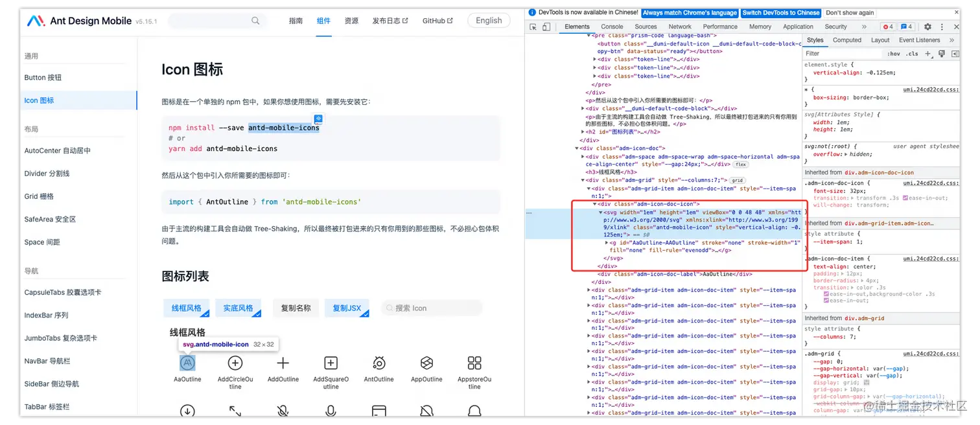Open the GitHub link in the header
This screenshot has height=425, width=980.
click(x=437, y=21)
